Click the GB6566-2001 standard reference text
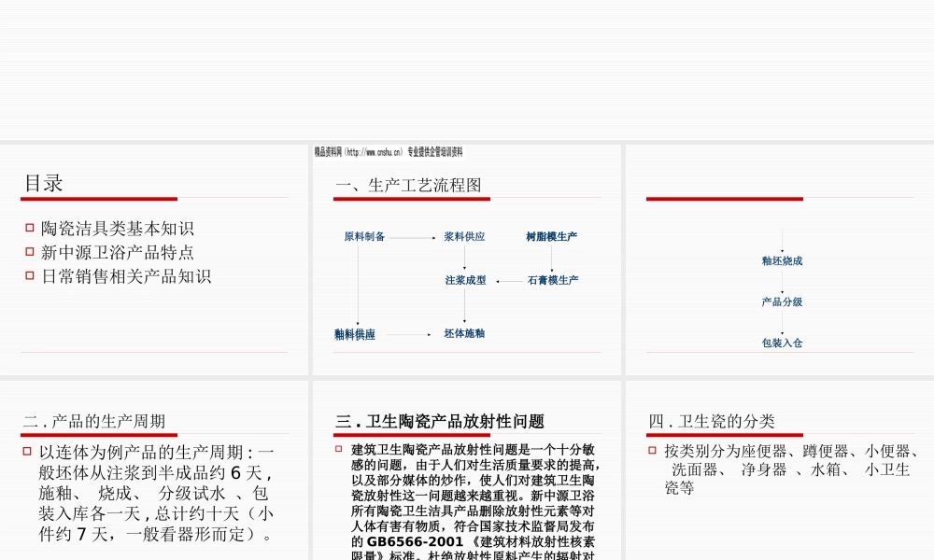The image size is (934, 560). tap(415, 541)
